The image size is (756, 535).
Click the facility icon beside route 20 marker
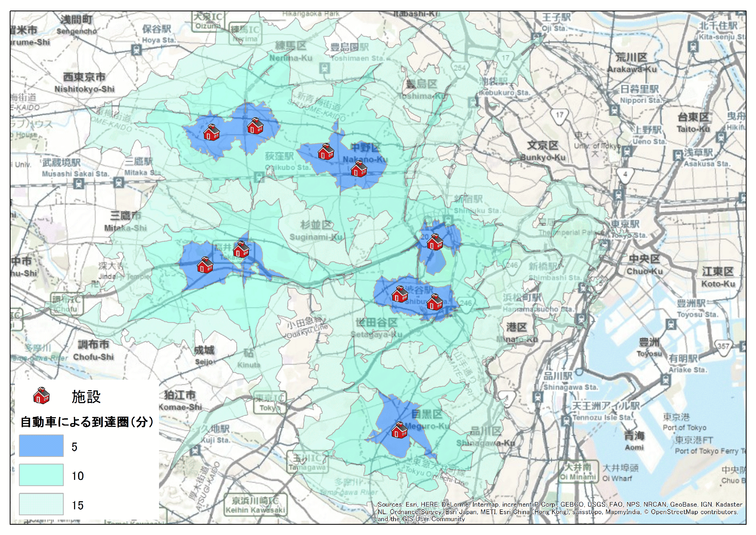coord(435,242)
